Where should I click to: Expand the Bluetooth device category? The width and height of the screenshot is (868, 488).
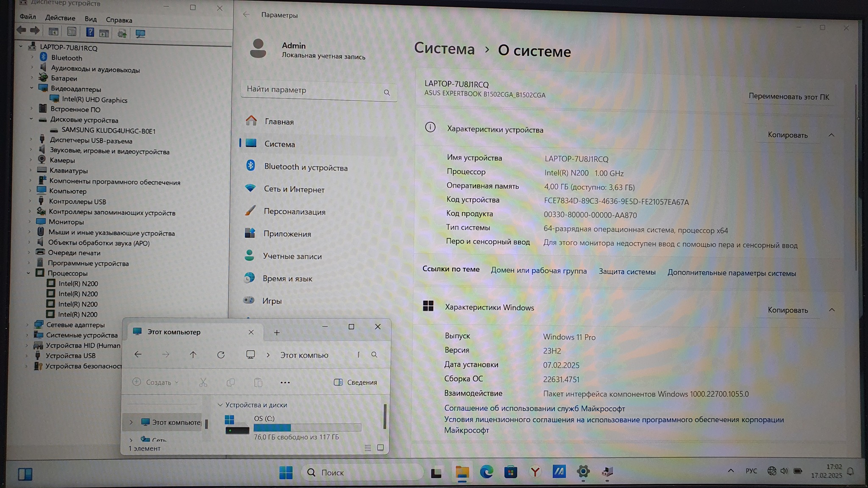pos(32,57)
